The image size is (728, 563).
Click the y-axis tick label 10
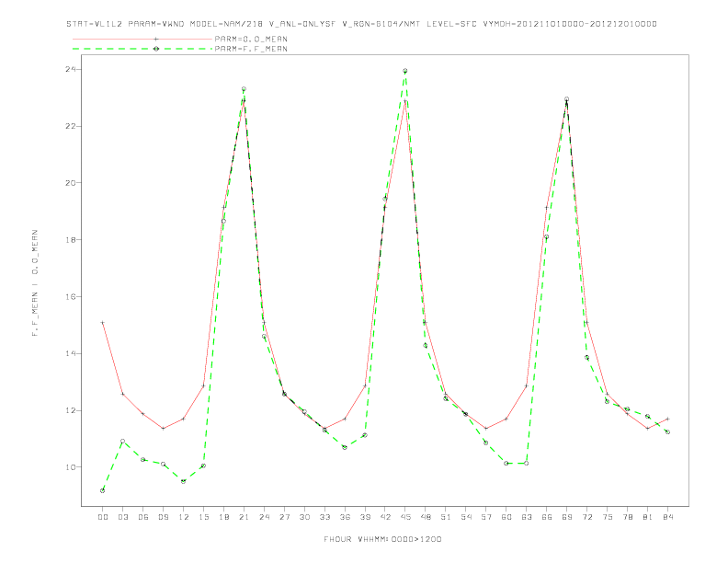tap(71, 467)
